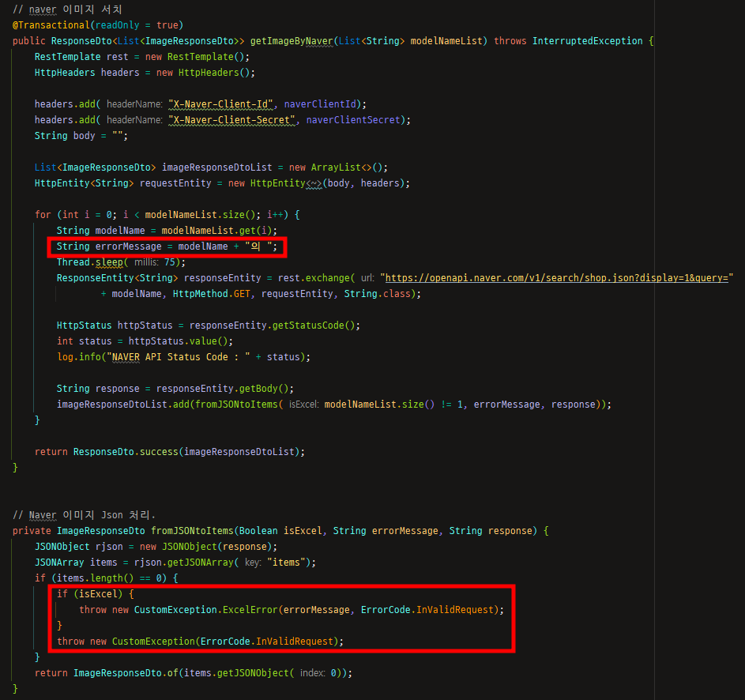Click "String response = responseEntity.getBody();" line
745x700 pixels.
pyautogui.click(x=175, y=388)
